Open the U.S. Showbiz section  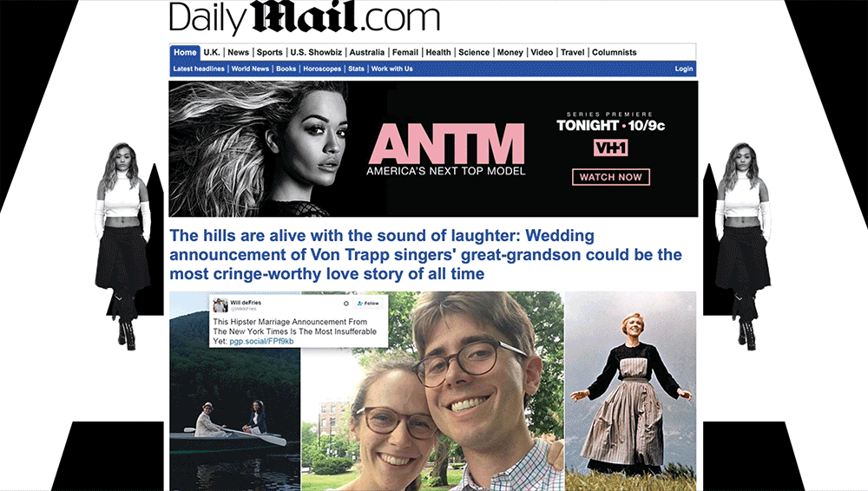coord(316,53)
